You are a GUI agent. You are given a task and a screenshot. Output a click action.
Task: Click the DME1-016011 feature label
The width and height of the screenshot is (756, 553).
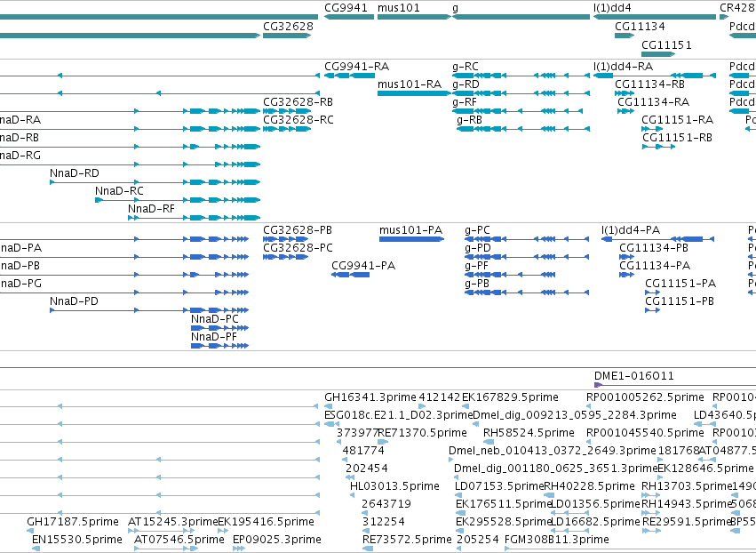coord(633,376)
